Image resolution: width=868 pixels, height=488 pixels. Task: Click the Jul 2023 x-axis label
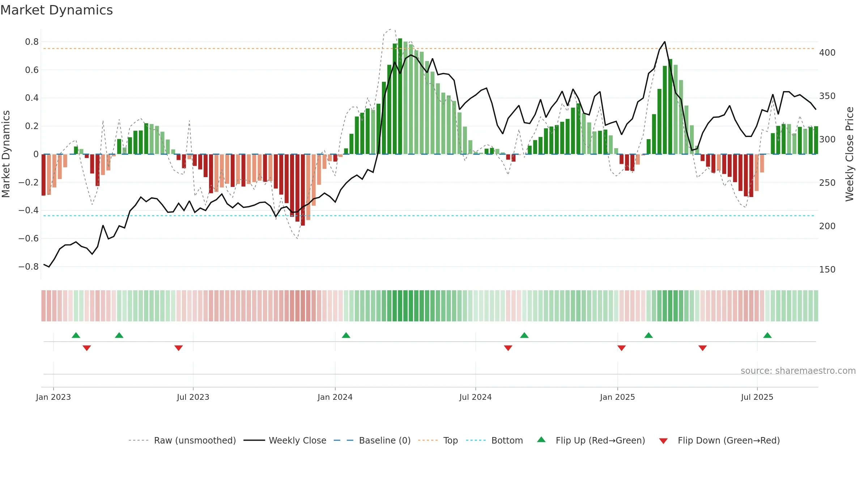[193, 397]
